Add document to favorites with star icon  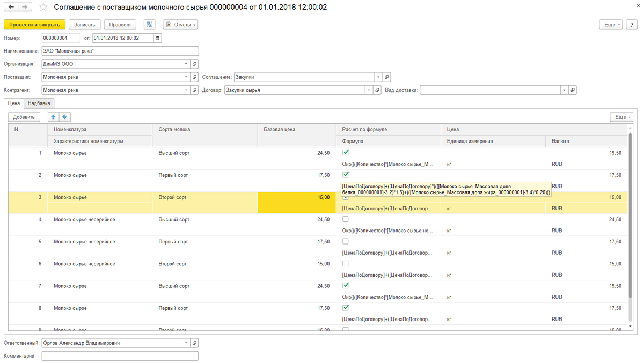click(x=44, y=7)
